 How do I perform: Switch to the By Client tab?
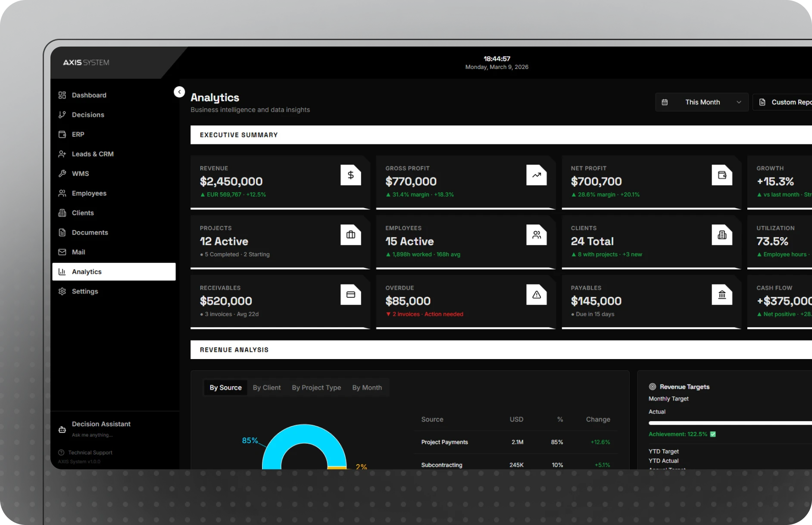point(266,387)
